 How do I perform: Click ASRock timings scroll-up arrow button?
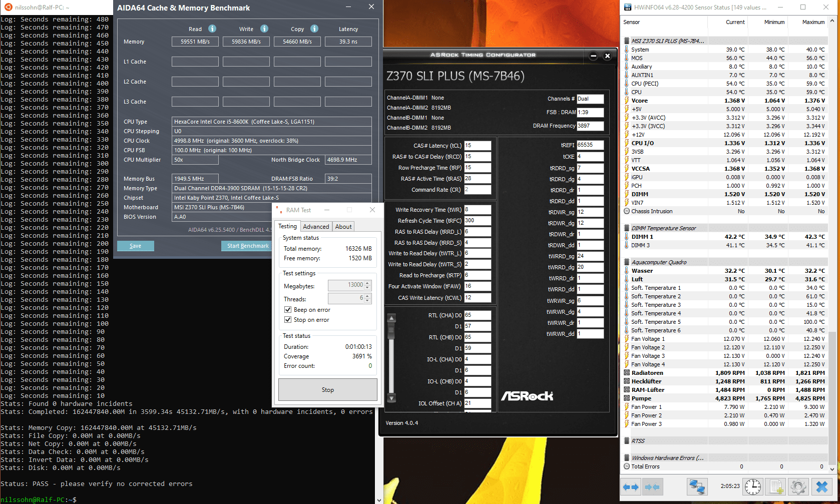point(392,318)
